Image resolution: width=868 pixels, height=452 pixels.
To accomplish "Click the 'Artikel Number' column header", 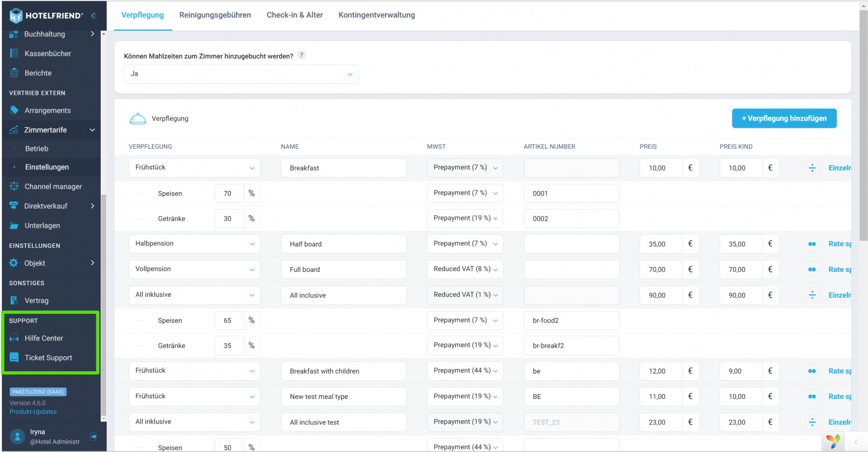I will [550, 146].
